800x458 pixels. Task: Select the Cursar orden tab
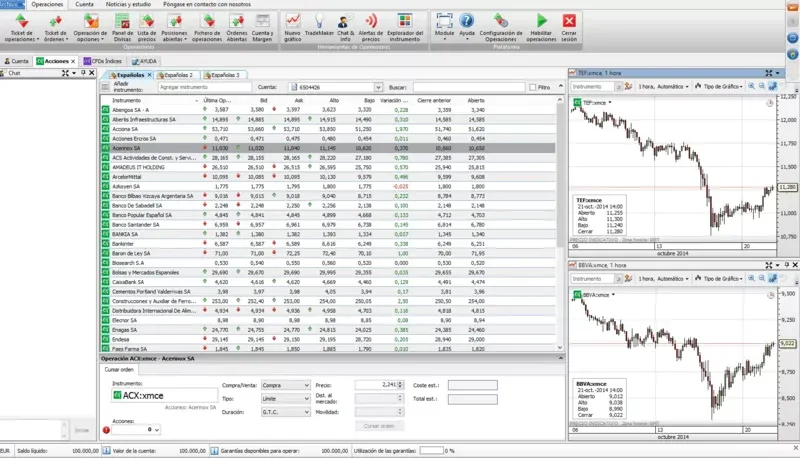(119, 370)
